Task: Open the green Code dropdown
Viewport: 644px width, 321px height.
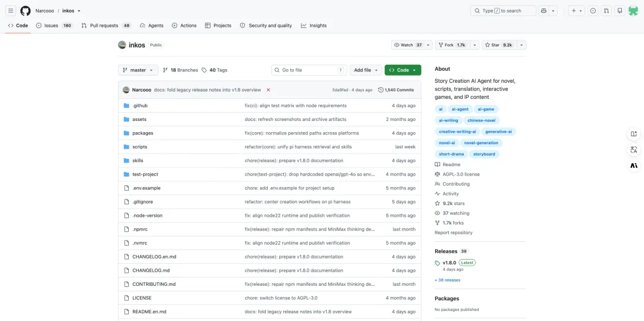Action: pyautogui.click(x=403, y=70)
